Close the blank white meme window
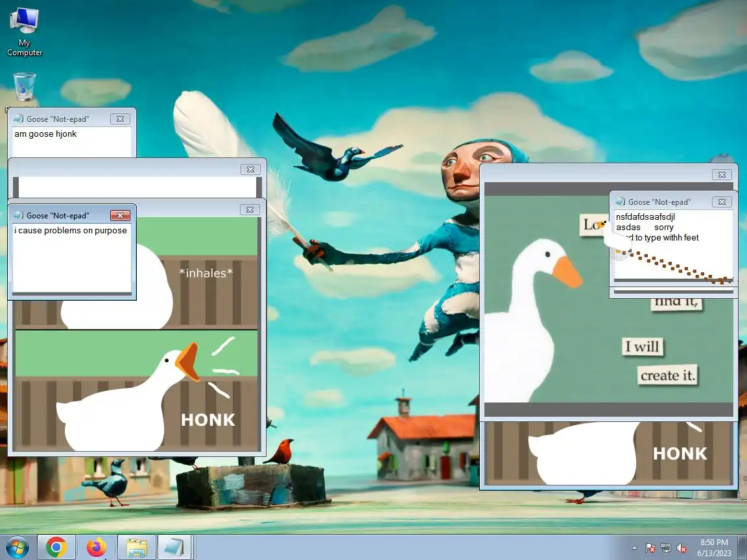Screen dimensions: 747x560 point(250,170)
